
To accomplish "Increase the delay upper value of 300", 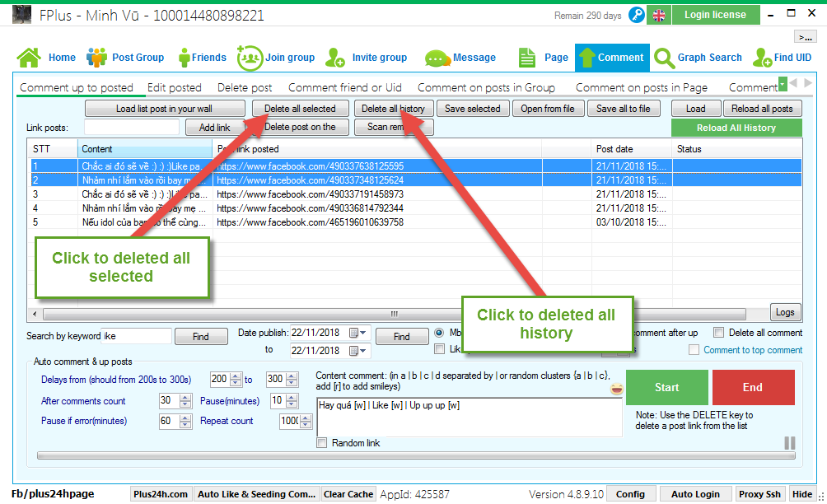I will pos(292,376).
